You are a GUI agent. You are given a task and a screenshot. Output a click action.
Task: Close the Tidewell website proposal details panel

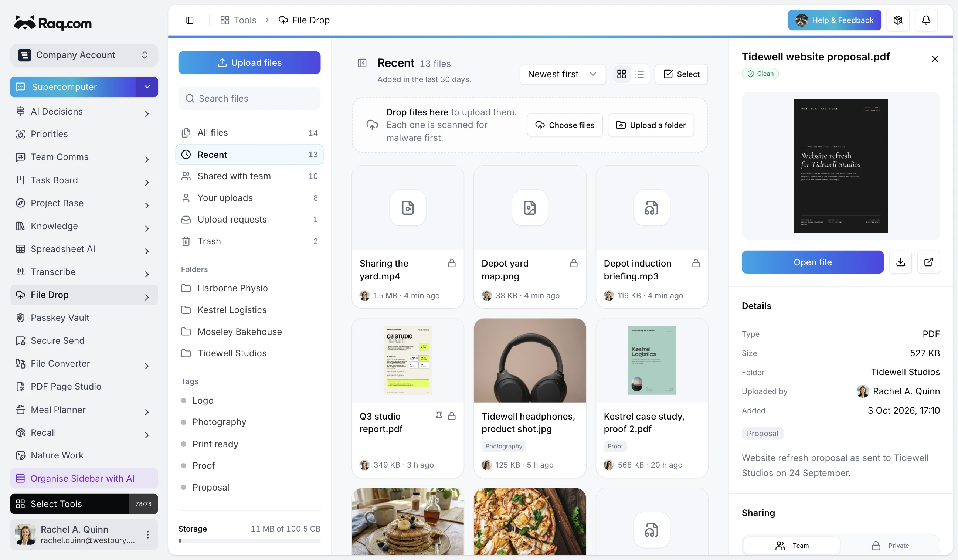coord(934,58)
